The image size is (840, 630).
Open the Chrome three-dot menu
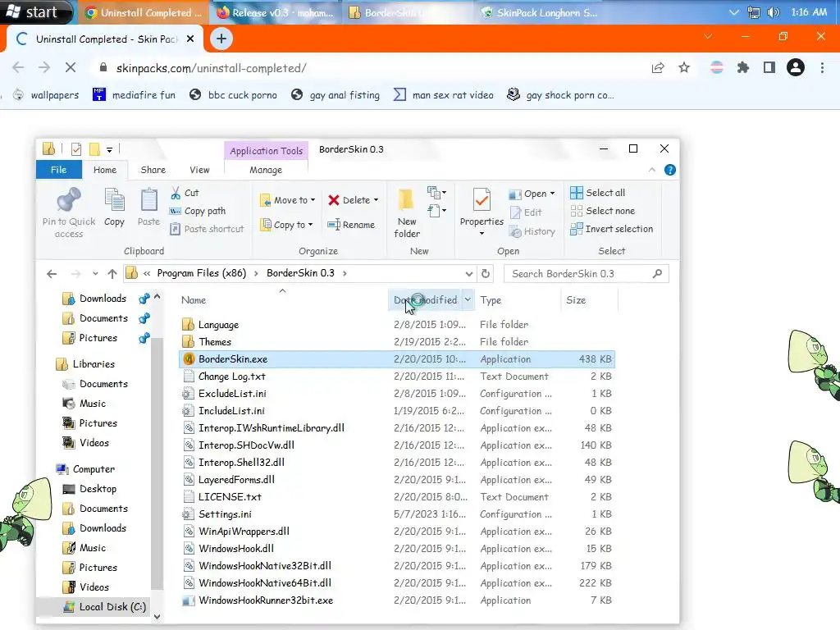(822, 67)
